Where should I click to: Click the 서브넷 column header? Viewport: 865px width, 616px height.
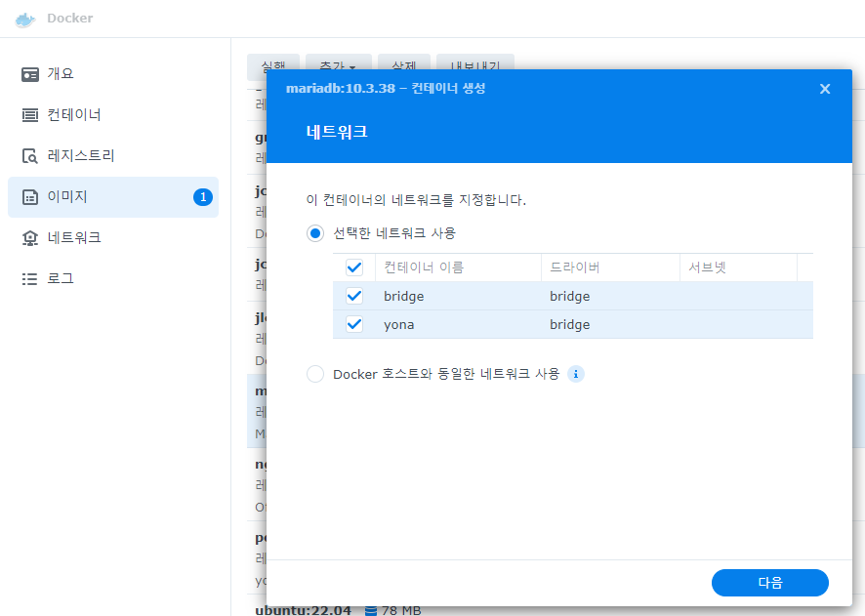(739, 267)
